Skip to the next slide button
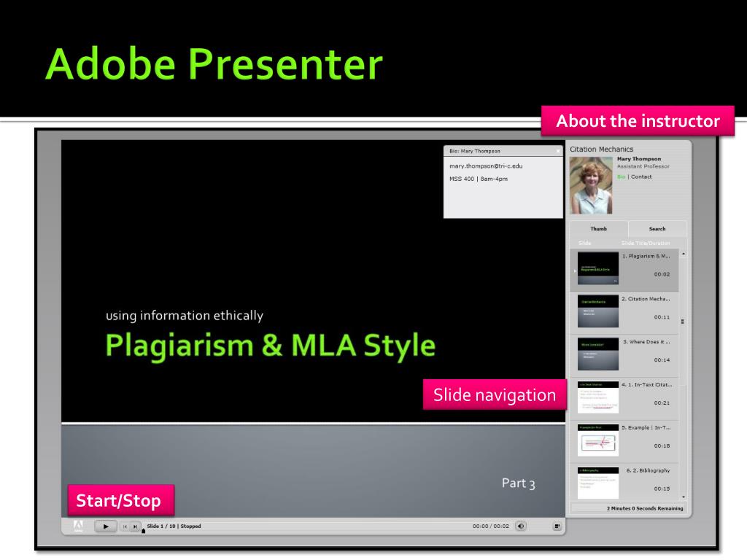 (135, 526)
